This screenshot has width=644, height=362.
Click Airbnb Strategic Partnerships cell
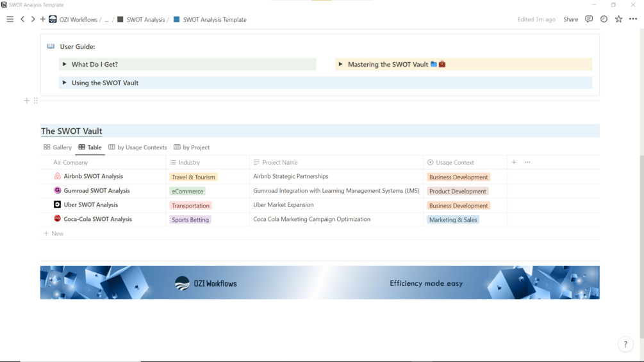point(336,176)
